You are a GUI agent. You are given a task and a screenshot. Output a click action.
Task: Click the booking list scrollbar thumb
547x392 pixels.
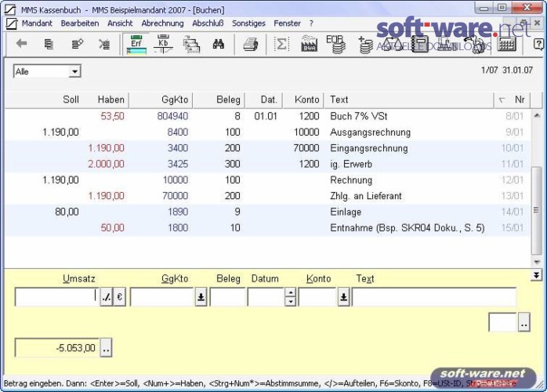pos(537,211)
